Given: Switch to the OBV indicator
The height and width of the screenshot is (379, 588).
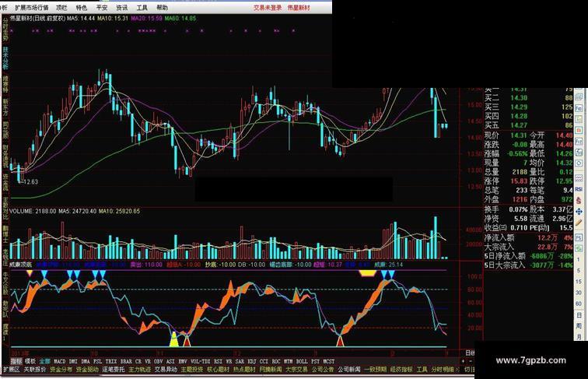Looking at the screenshot, I should (158, 361).
